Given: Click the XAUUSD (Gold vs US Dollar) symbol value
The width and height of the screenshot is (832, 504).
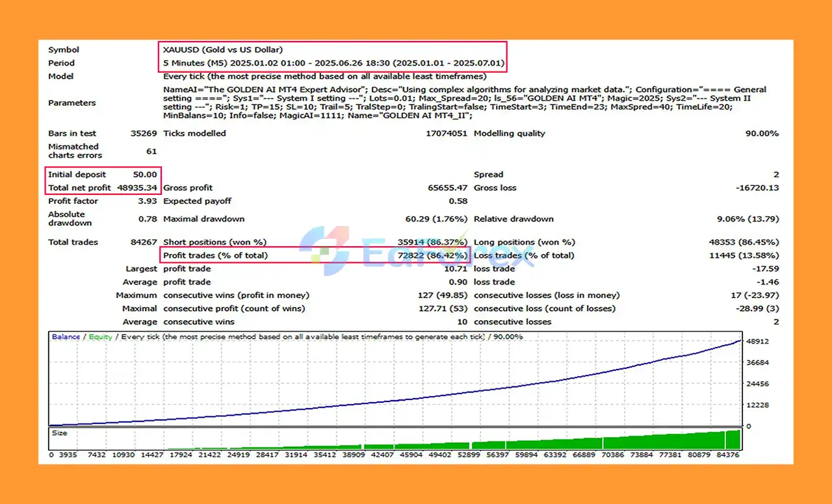Looking at the screenshot, I should (223, 49).
